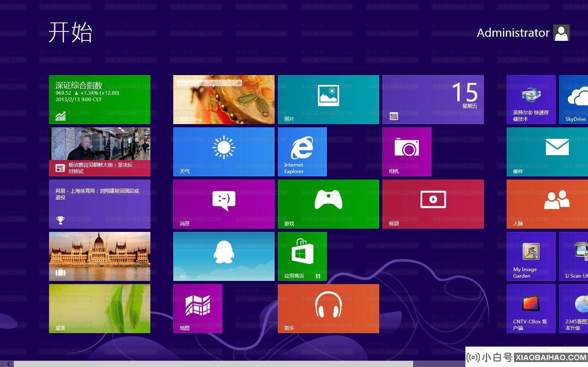The height and width of the screenshot is (367, 588).
Task: Click the Administrator user avatar picture
Action: pyautogui.click(x=561, y=33)
